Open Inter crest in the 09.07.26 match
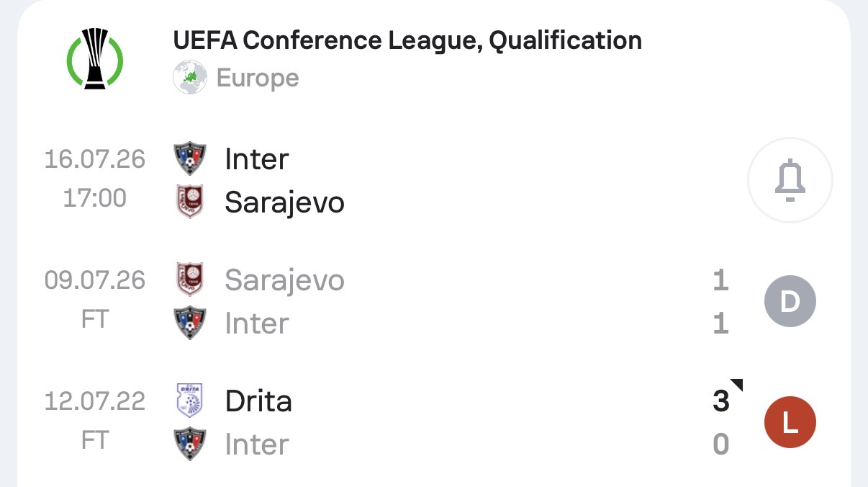This screenshot has width=868, height=487. coord(190,323)
